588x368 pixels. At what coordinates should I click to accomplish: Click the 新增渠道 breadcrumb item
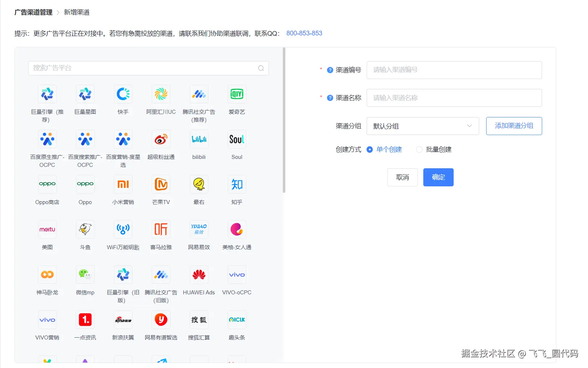click(x=77, y=12)
